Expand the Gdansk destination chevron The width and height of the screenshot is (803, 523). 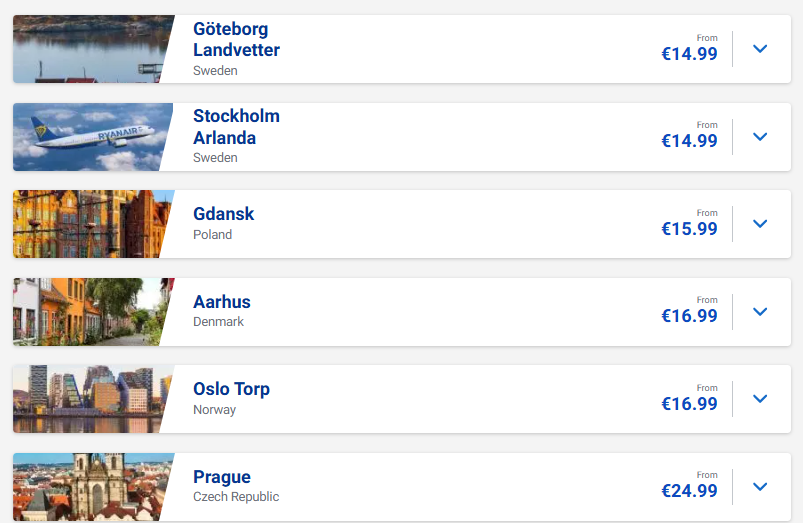760,224
